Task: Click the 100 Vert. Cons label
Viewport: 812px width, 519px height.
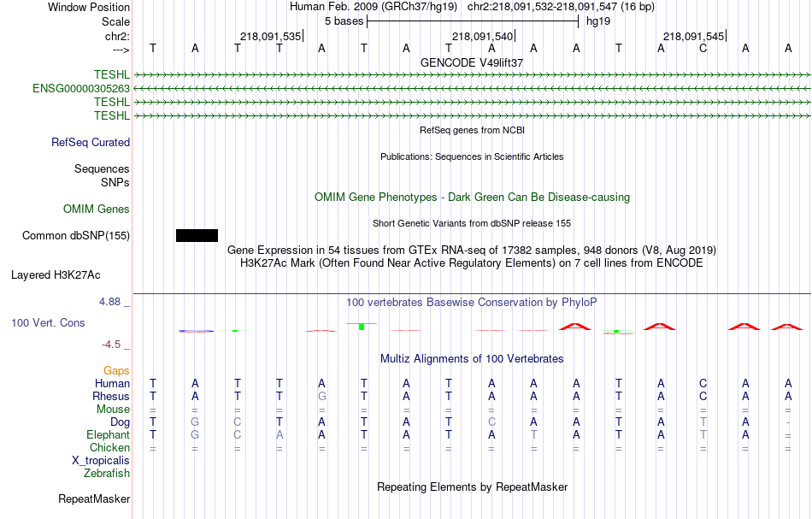Action: click(48, 322)
